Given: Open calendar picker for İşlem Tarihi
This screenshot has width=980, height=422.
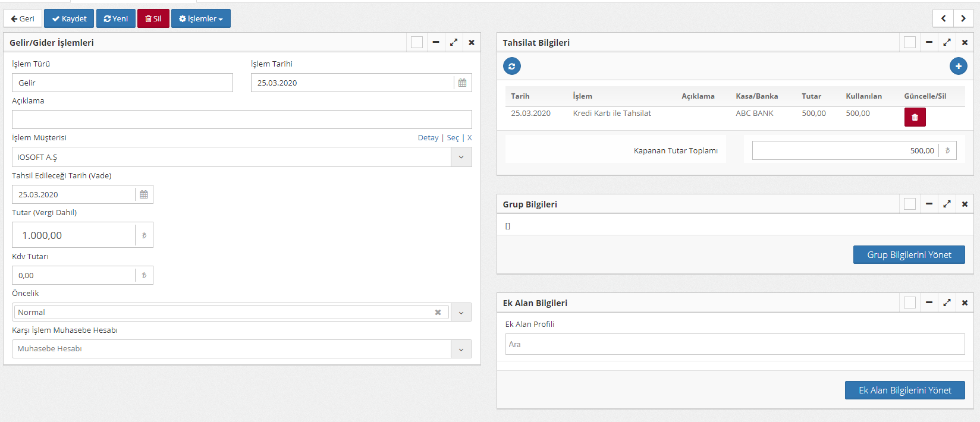Looking at the screenshot, I should [462, 83].
